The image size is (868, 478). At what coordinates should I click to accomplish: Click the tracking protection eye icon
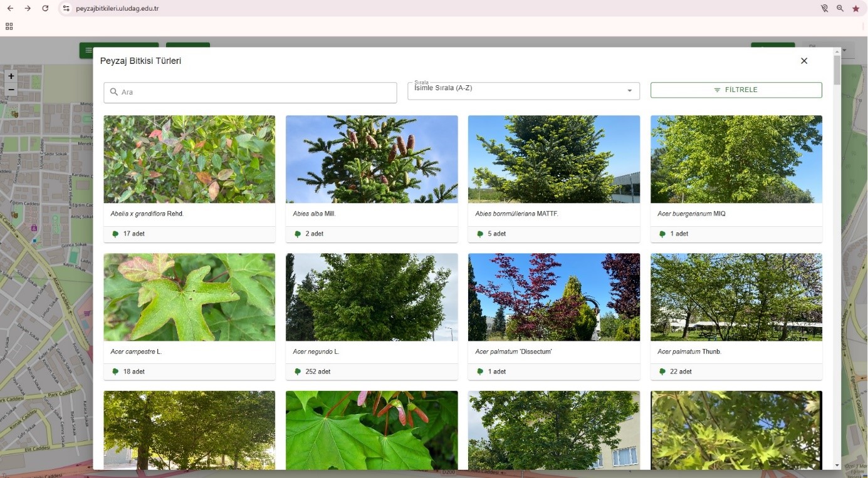[825, 9]
